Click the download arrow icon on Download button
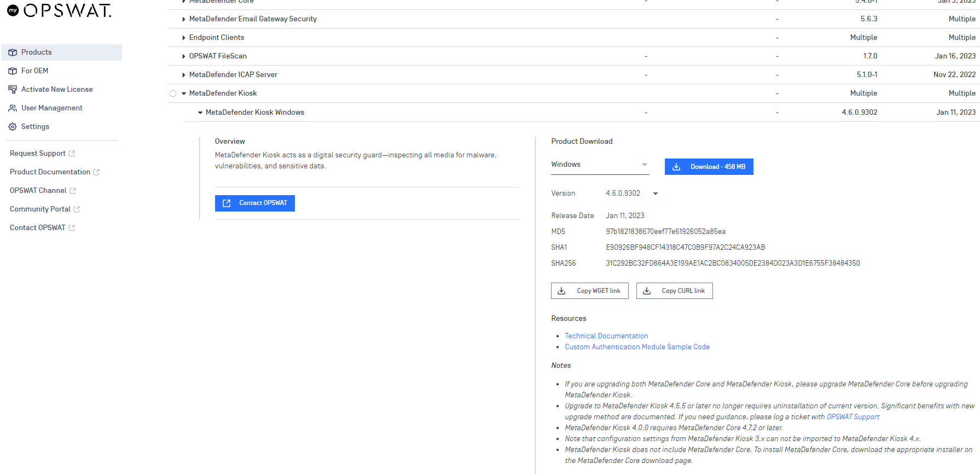 pos(676,167)
